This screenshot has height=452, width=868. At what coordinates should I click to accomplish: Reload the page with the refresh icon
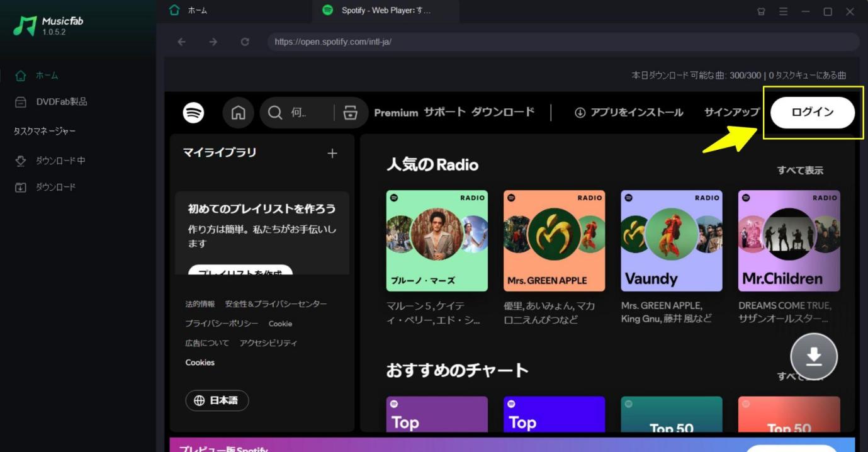coord(245,42)
